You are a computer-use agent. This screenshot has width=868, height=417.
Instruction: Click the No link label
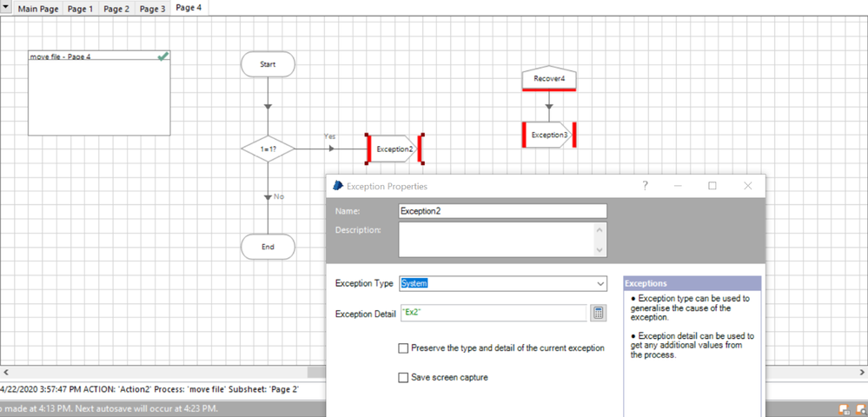(279, 196)
